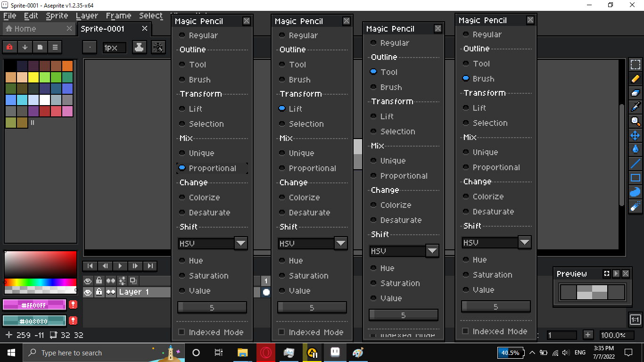
Task: Click the selected Outline Brush radio button
Action: [x=466, y=78]
